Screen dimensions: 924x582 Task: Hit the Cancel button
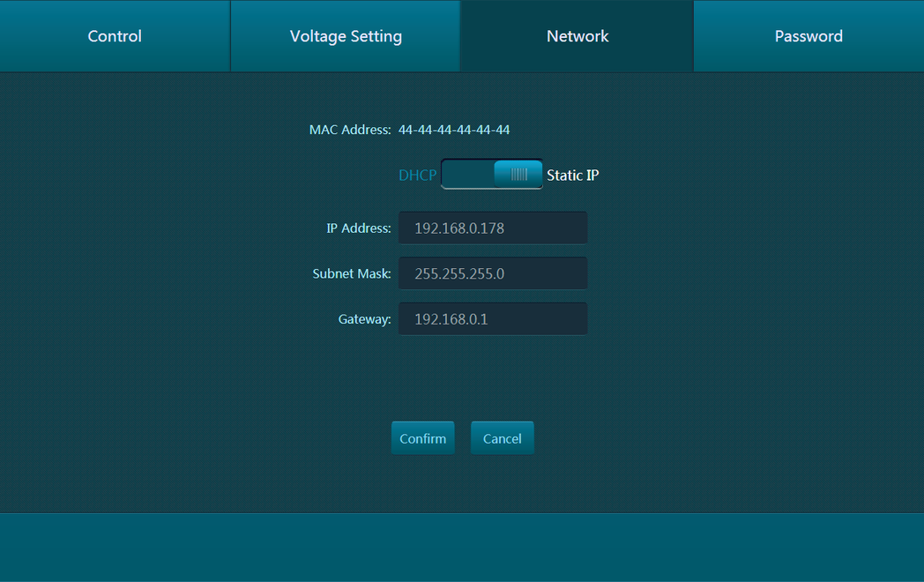tap(502, 438)
